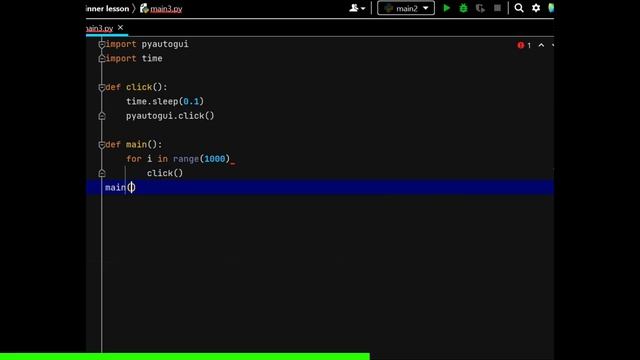640x360 pixels.
Task: Click the green progress bar at bottom
Action: point(185,356)
